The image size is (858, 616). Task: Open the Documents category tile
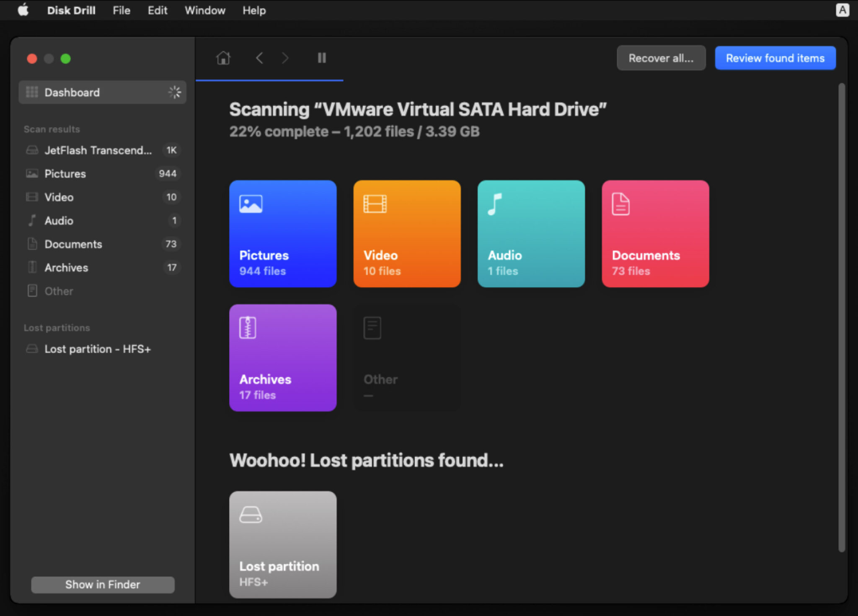(655, 234)
